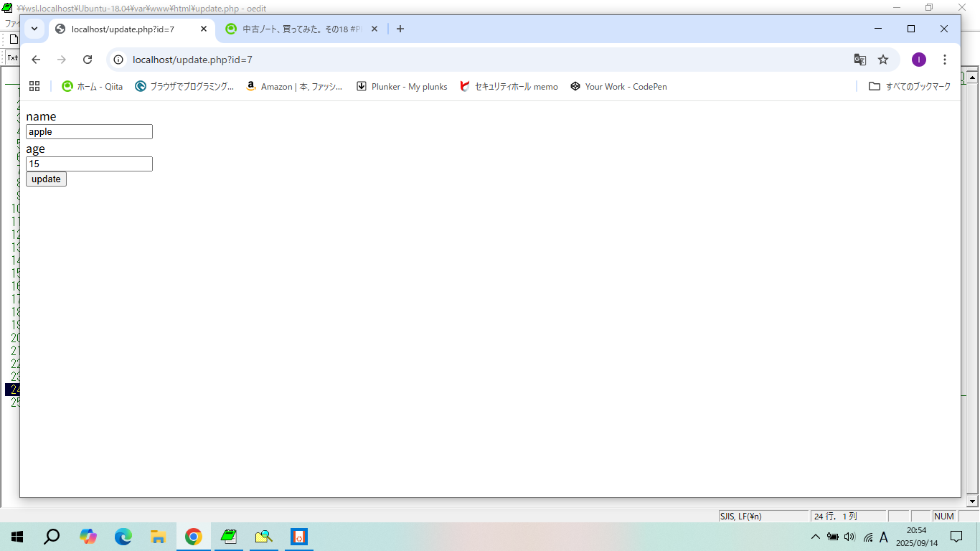Switch to the 中古ノート、買ってみた tab
The width and height of the screenshot is (980, 551).
pos(302,29)
